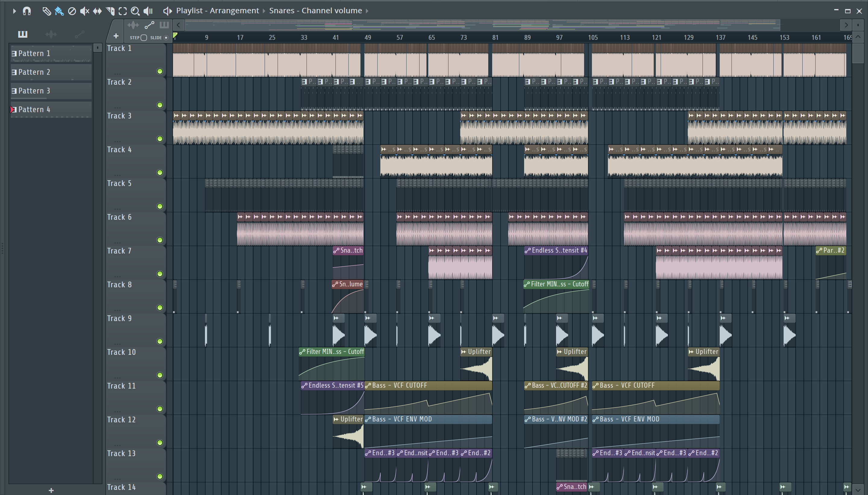Click the Track 14 header label
868x495 pixels.
[121, 487]
